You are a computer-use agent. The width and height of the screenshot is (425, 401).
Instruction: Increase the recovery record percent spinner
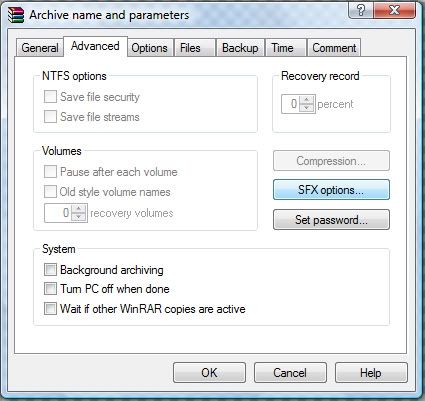tap(307, 100)
